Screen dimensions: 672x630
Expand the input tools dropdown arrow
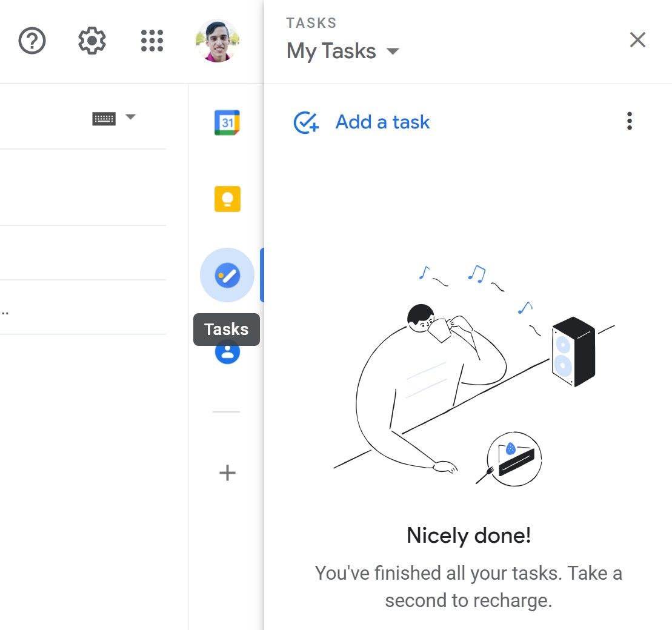(131, 118)
